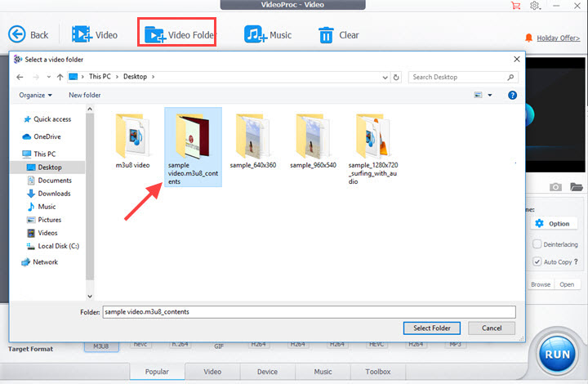This screenshot has height=384, width=588.
Task: Click the Holiday Offer link
Action: click(x=558, y=38)
